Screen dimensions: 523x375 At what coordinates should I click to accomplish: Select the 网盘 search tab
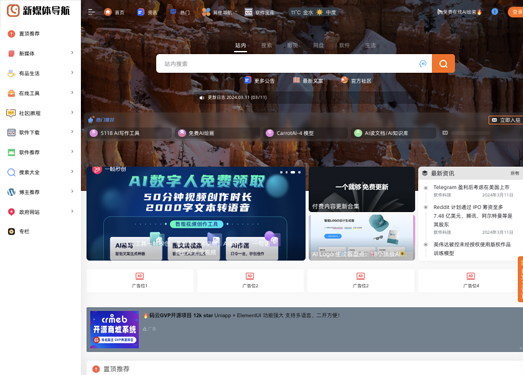318,45
